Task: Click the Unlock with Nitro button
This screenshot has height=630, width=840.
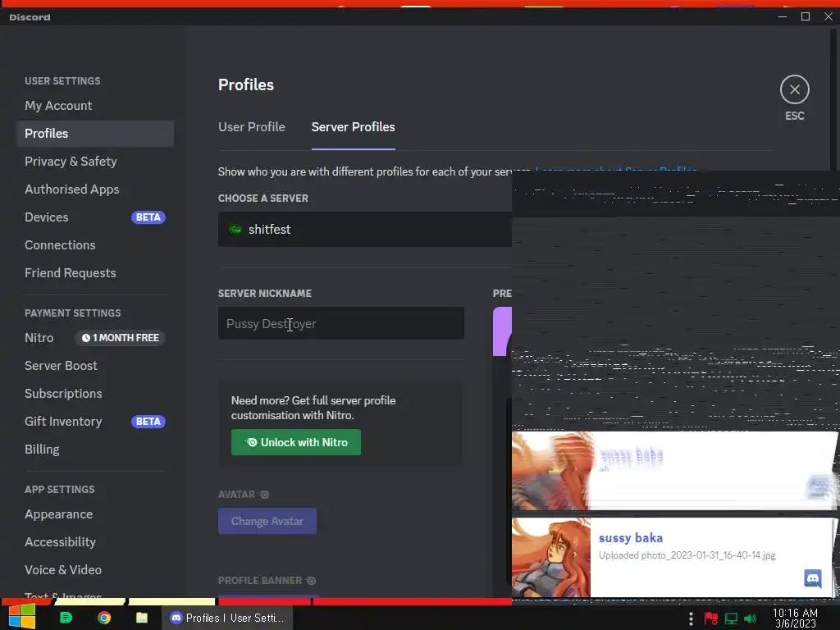Action: coord(295,442)
